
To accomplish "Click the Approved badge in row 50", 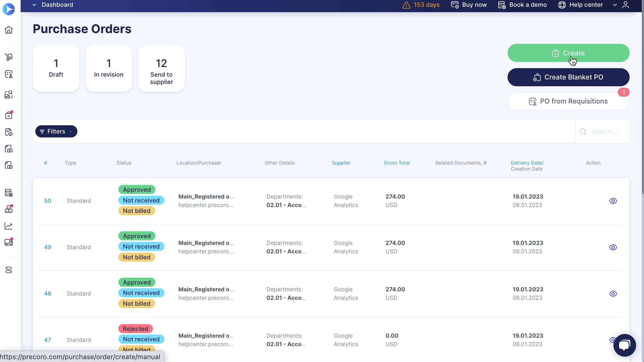I will (x=137, y=189).
